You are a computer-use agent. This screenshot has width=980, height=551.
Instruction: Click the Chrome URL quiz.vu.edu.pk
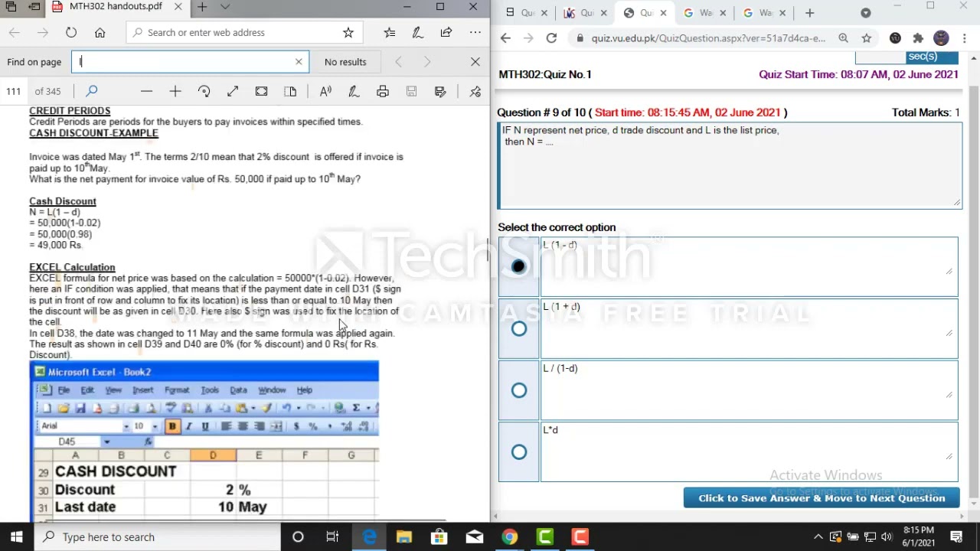708,38
